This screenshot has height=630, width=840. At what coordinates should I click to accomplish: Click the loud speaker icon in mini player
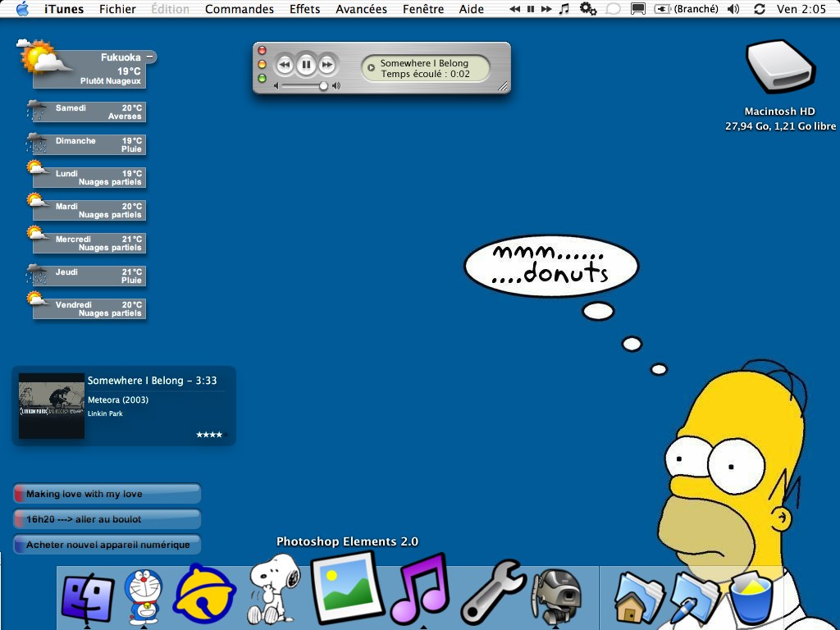(336, 85)
